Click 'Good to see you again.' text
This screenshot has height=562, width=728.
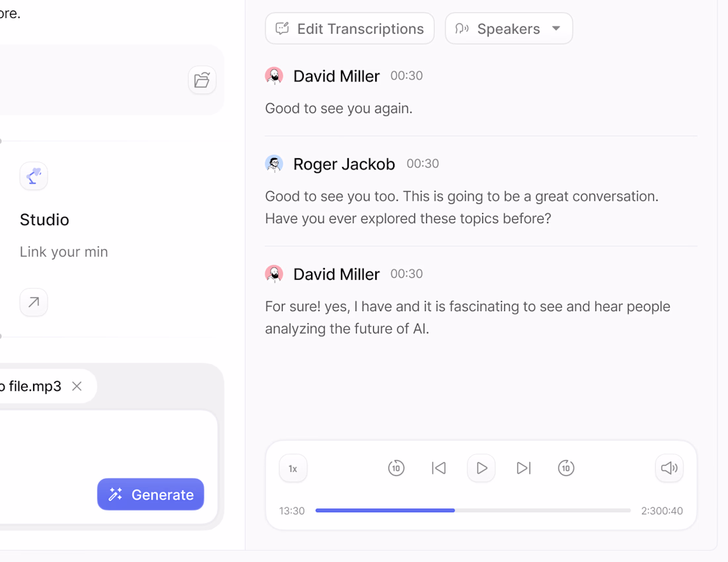click(x=338, y=108)
